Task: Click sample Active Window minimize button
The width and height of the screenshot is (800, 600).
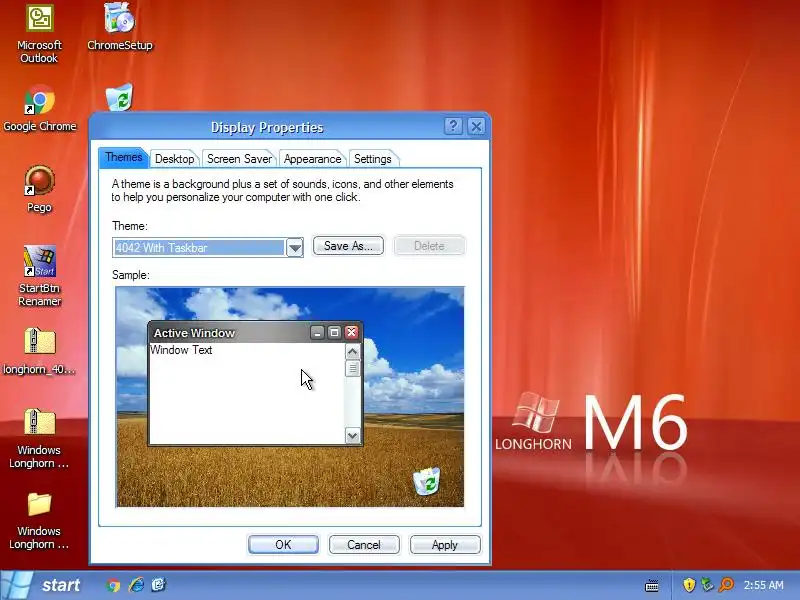Action: coord(317,333)
